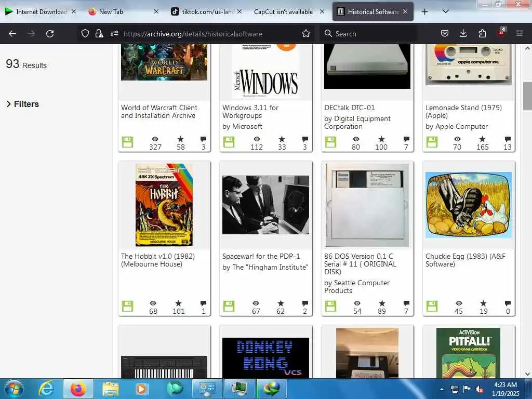The image size is (532, 399).
Task: Click the Spacewar black-and-white photo thumbnail
Action: tap(265, 205)
